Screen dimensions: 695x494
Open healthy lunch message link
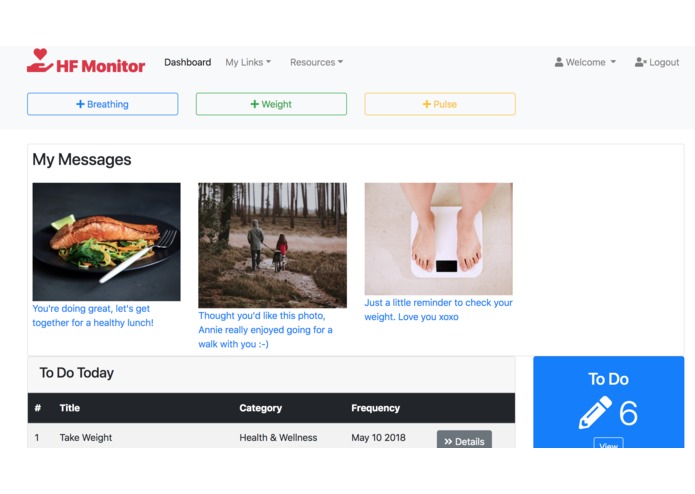(93, 315)
